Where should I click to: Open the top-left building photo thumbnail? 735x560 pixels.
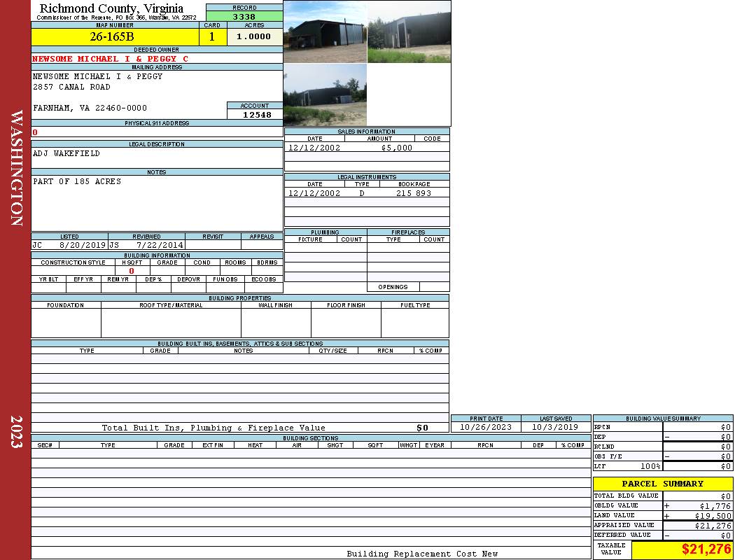coord(325,32)
